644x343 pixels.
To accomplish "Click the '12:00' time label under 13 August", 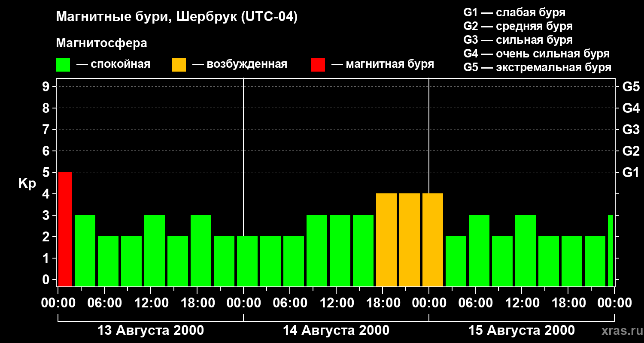I will (151, 303).
